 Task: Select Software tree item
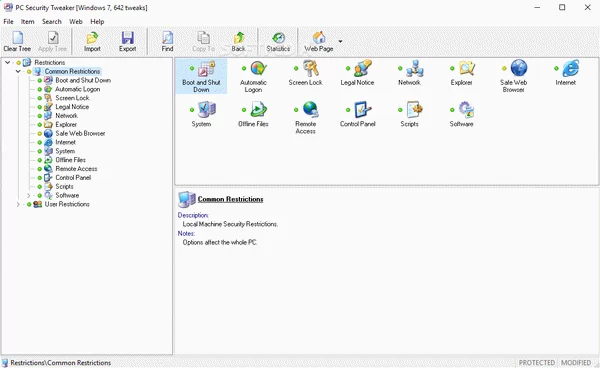(x=67, y=195)
